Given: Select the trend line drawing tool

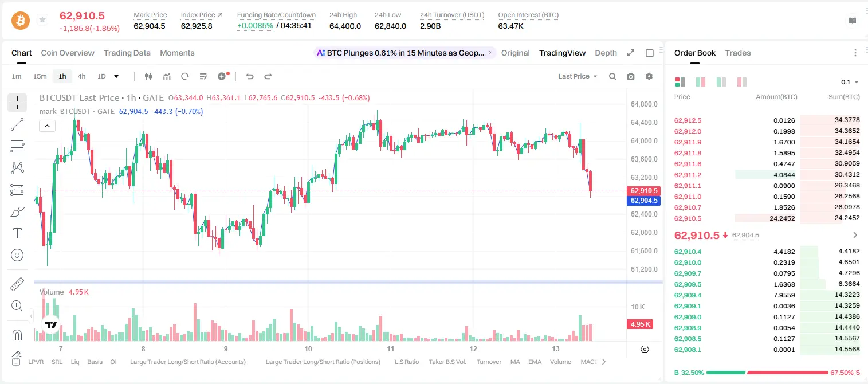Looking at the screenshot, I should coord(17,124).
